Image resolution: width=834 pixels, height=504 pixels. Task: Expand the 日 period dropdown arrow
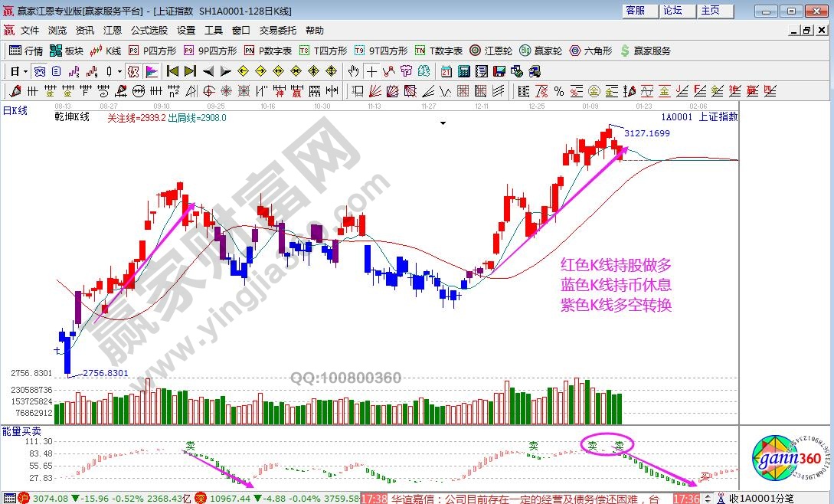click(25, 71)
